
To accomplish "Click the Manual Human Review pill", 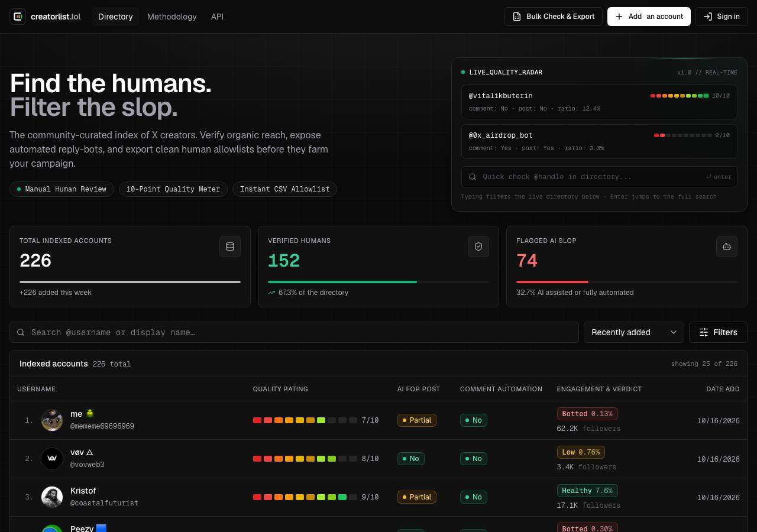I will 62,189.
